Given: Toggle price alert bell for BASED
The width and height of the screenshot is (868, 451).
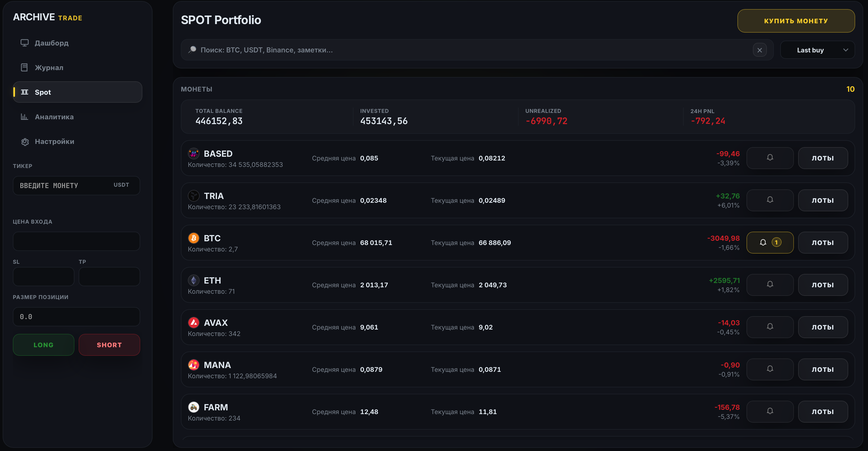Looking at the screenshot, I should [x=770, y=158].
